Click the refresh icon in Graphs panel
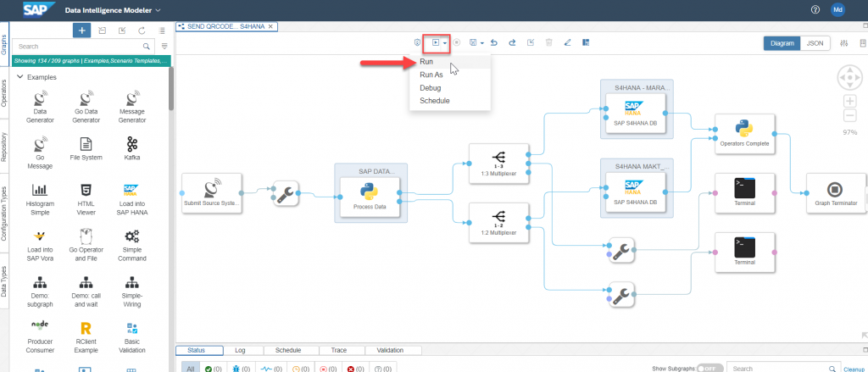Screen dimensions: 868x372 pos(142,31)
